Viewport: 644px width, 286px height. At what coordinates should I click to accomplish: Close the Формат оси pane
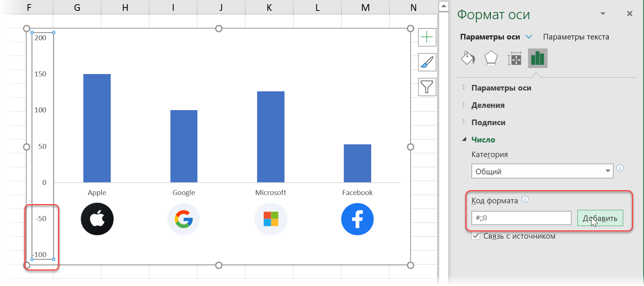tap(630, 14)
